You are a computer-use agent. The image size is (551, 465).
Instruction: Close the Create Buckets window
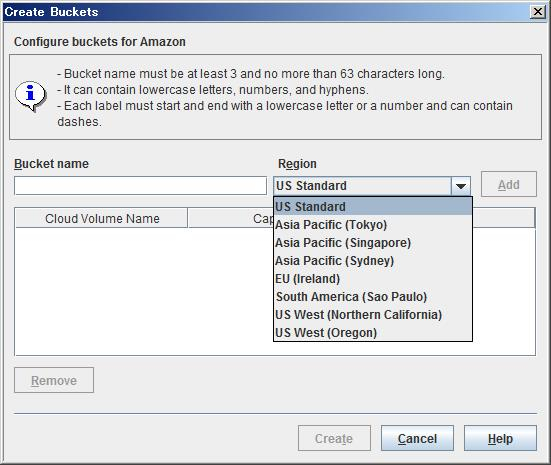click(x=538, y=12)
